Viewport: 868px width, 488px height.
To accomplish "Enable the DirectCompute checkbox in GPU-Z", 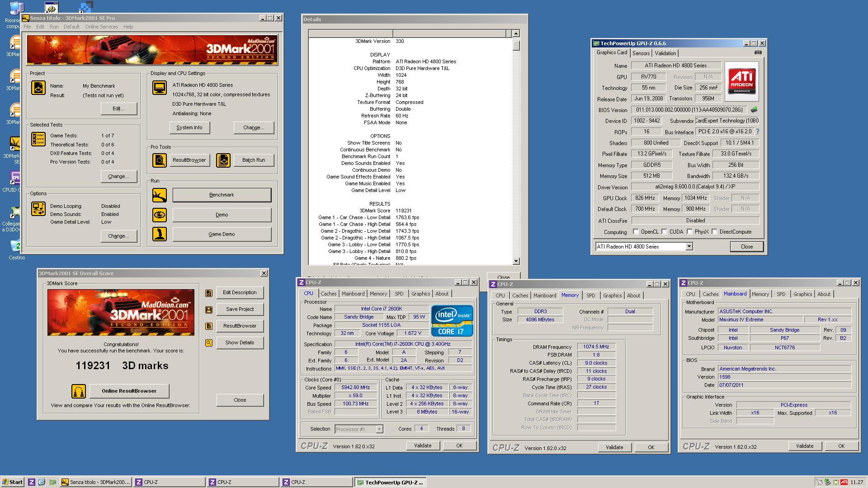I will [x=714, y=232].
